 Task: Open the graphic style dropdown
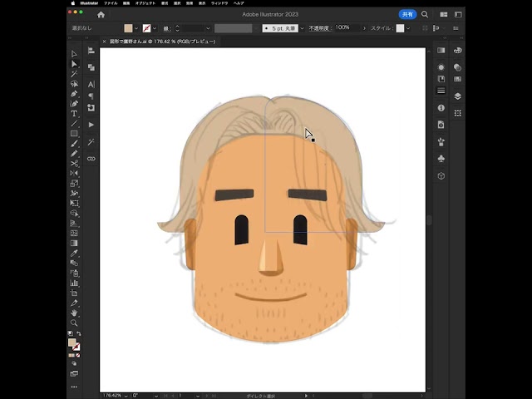tap(408, 28)
